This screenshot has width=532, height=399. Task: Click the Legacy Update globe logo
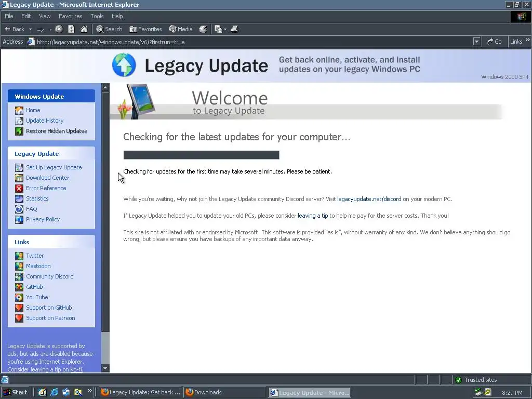click(x=124, y=65)
